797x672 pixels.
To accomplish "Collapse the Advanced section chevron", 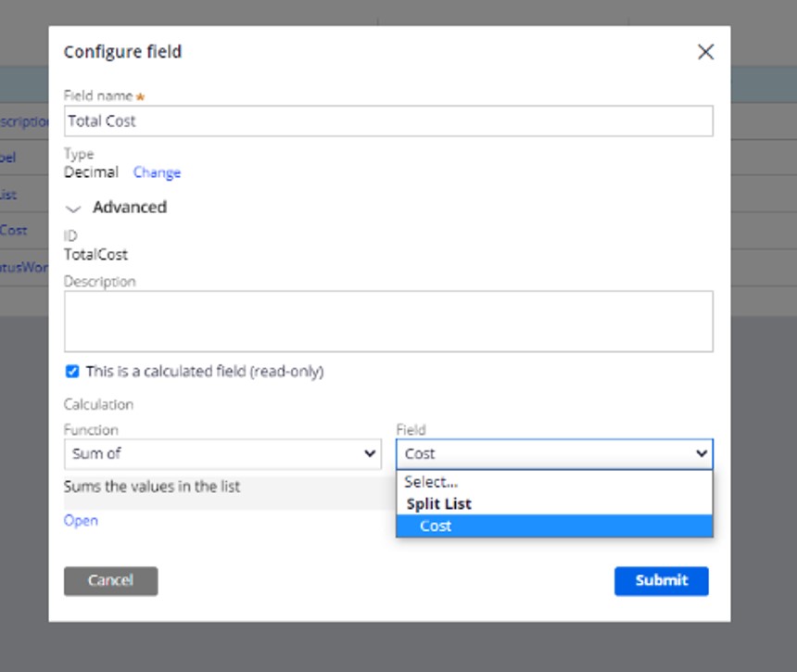I will pos(75,208).
